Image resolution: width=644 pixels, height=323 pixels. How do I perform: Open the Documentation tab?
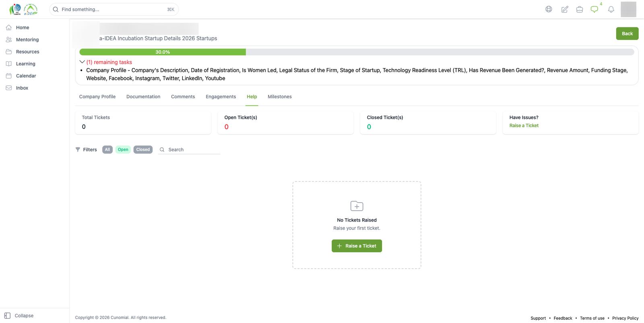coord(143,97)
